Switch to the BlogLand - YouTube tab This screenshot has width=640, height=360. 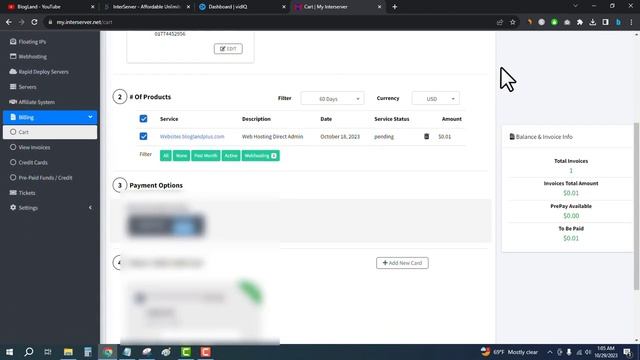pyautogui.click(x=51, y=7)
